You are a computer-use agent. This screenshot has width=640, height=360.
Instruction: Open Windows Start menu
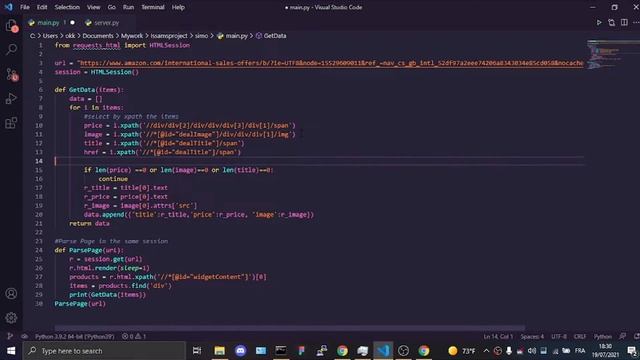11,351
